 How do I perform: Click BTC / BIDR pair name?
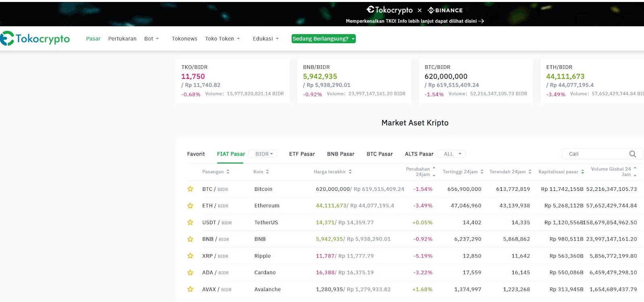pyautogui.click(x=215, y=189)
